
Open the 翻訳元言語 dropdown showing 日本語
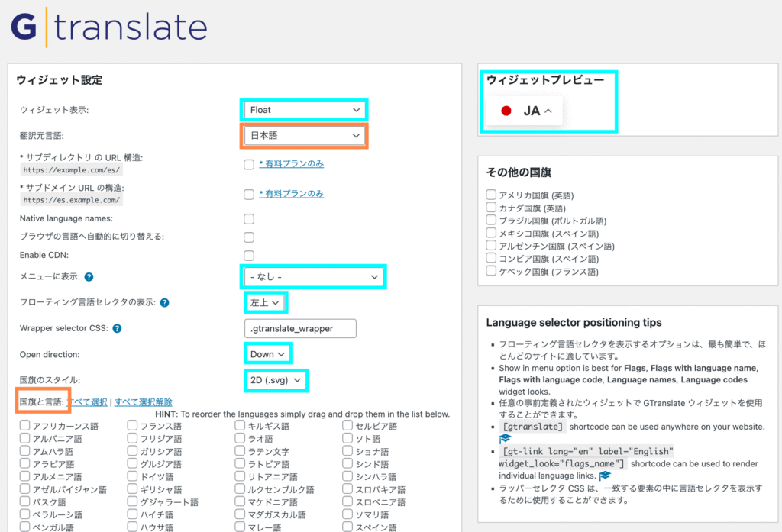(304, 136)
